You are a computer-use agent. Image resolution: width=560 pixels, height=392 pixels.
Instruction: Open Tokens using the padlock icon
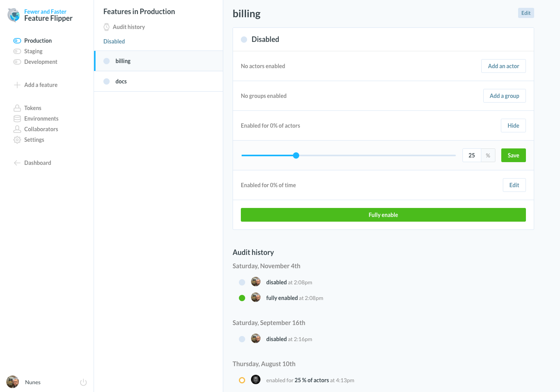17,108
